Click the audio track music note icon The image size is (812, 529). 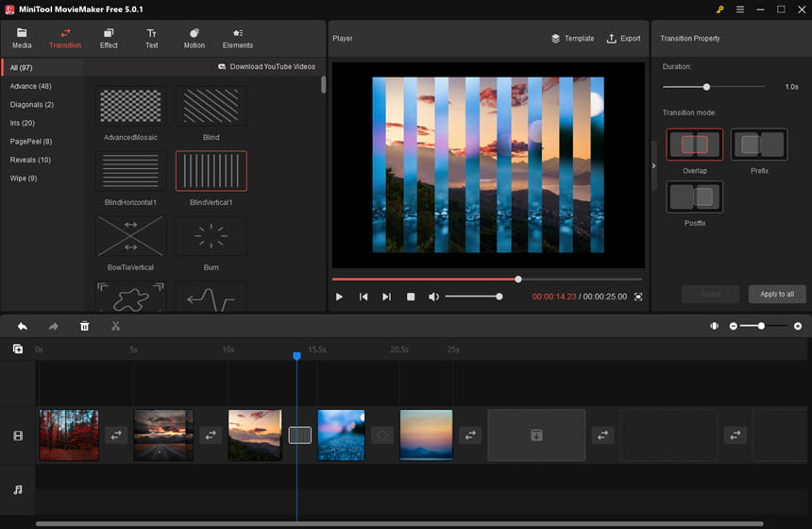18,489
